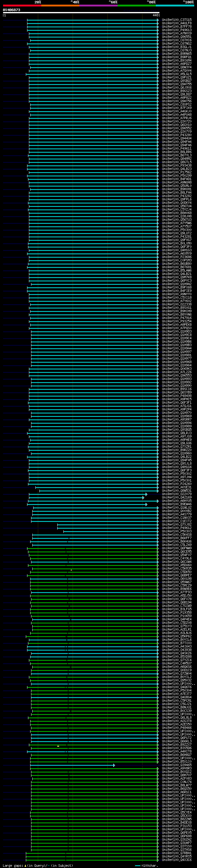Click the cyan ~100% identity legend segment

(175, 6)
